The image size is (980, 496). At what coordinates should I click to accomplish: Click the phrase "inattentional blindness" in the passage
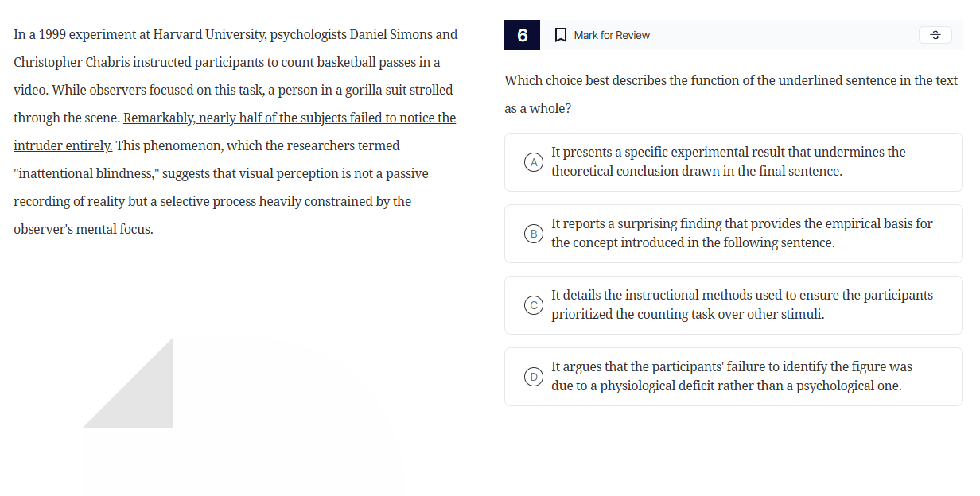coord(86,174)
